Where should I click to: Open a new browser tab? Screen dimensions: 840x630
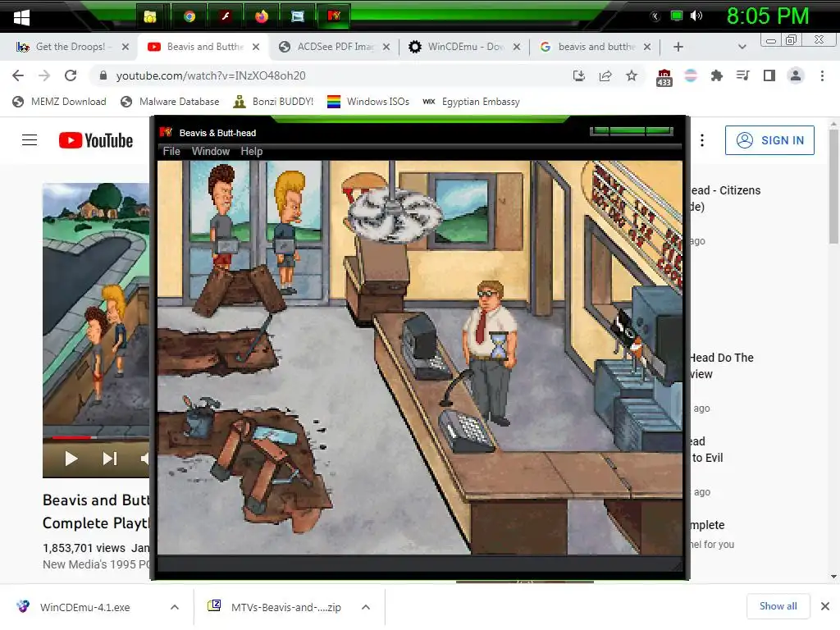678,47
